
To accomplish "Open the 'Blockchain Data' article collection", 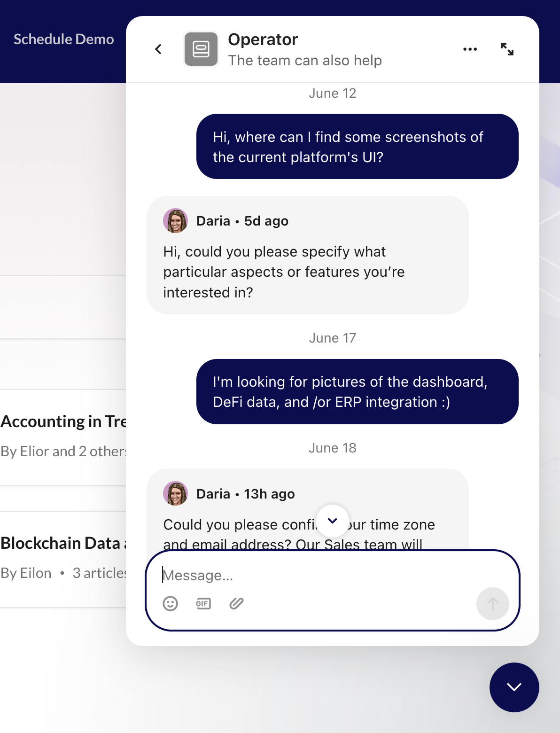I will [x=60, y=543].
